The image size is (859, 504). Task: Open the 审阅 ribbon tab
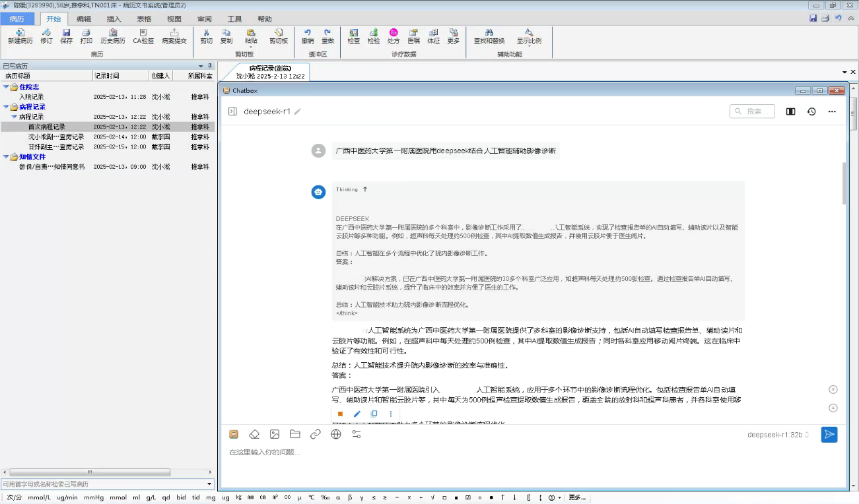click(204, 19)
